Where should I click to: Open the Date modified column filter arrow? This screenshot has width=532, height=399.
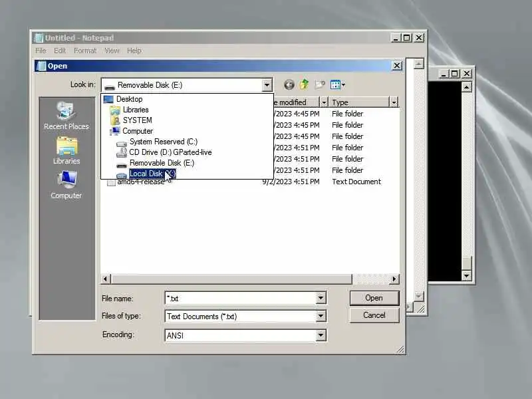[324, 102]
